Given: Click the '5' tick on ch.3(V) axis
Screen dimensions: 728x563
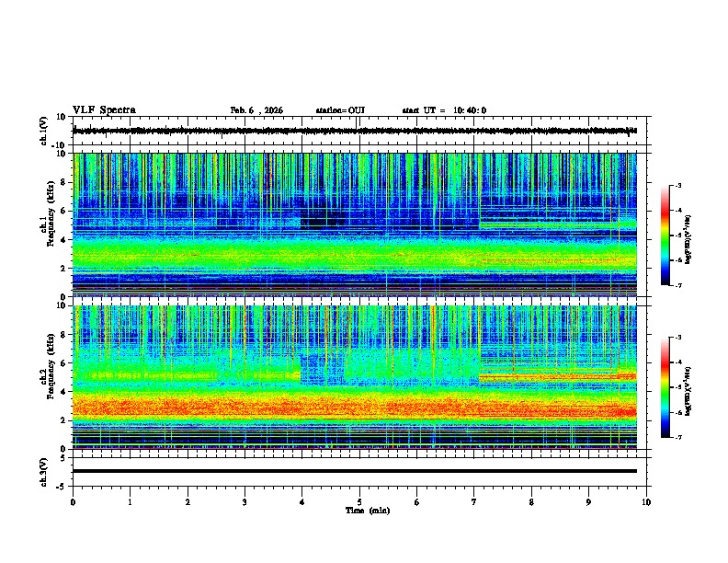Looking at the screenshot, I should click(x=64, y=458).
